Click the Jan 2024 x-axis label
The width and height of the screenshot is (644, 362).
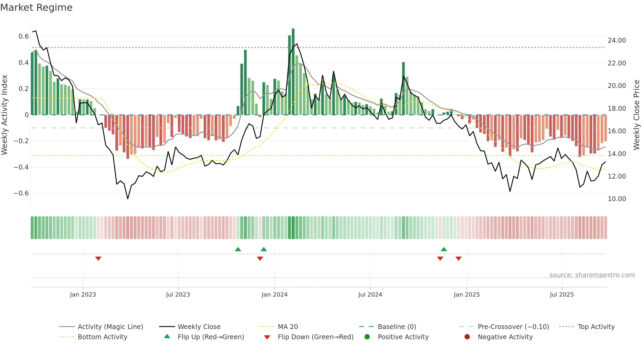[x=275, y=295]
